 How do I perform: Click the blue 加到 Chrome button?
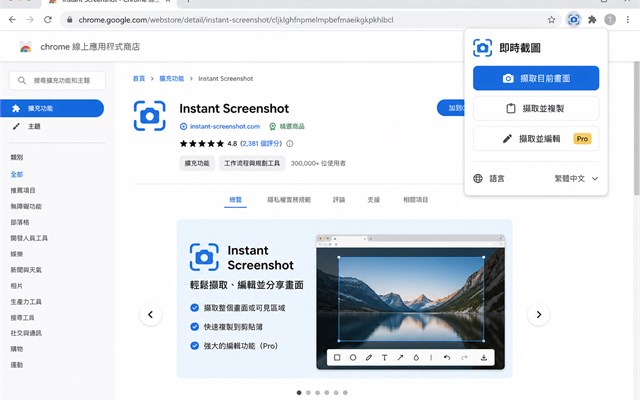[x=451, y=108]
